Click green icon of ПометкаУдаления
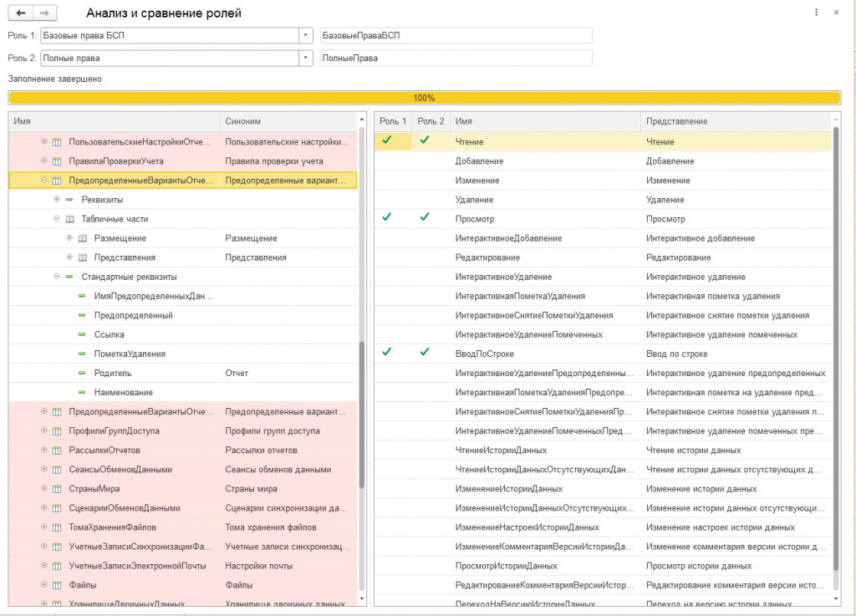Image resolution: width=856 pixels, height=616 pixels. (82, 354)
